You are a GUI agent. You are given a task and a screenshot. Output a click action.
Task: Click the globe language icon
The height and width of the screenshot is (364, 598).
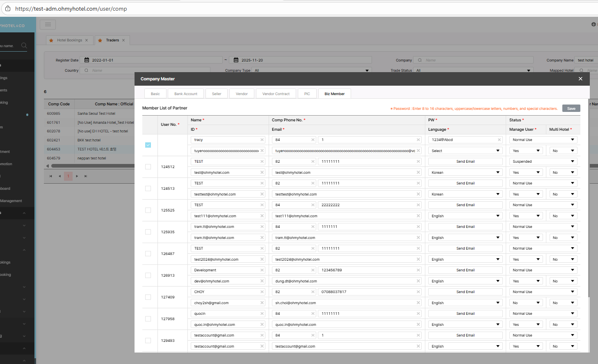point(593,25)
